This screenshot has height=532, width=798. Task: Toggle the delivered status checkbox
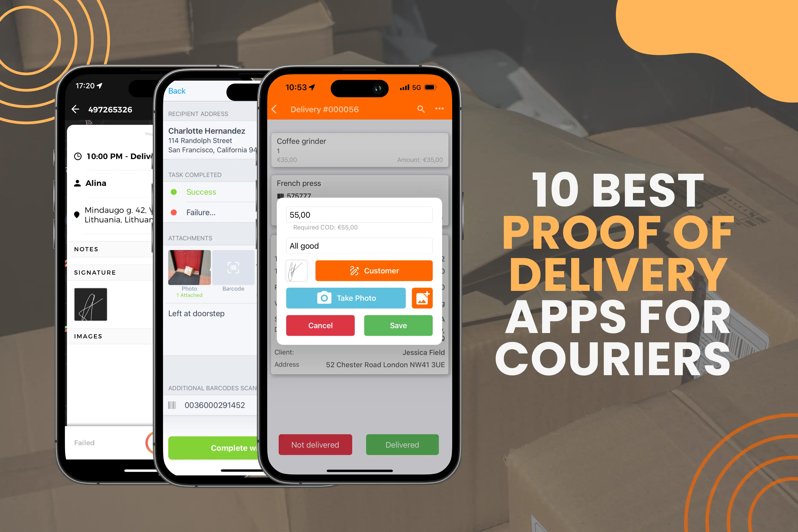pyautogui.click(x=403, y=445)
